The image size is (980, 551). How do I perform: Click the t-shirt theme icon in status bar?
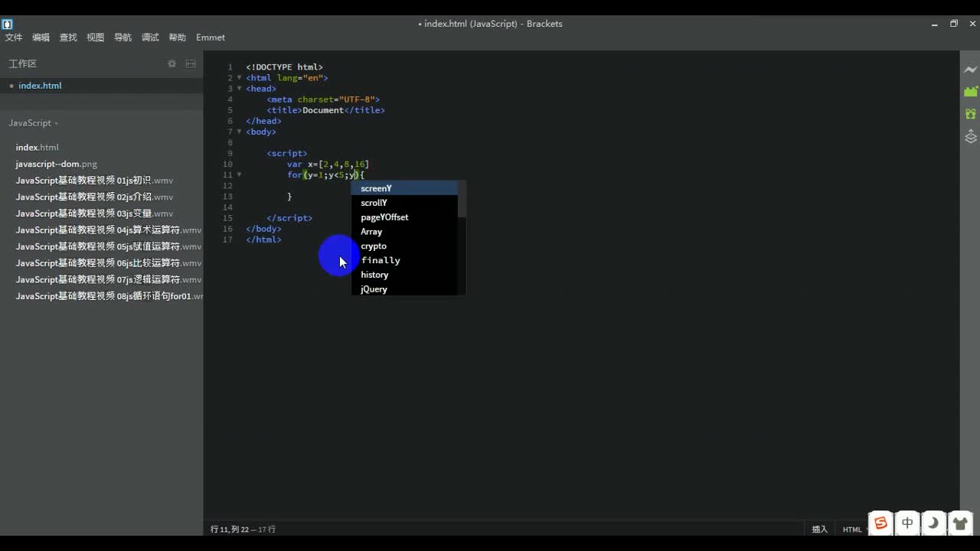960,523
